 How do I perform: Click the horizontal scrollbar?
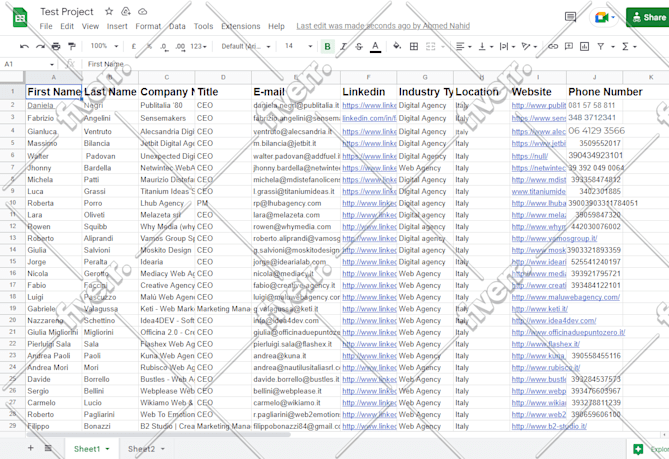(158, 435)
